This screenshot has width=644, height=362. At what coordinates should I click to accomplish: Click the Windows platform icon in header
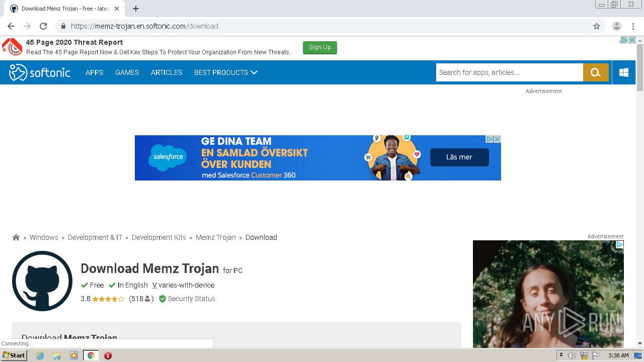click(624, 72)
